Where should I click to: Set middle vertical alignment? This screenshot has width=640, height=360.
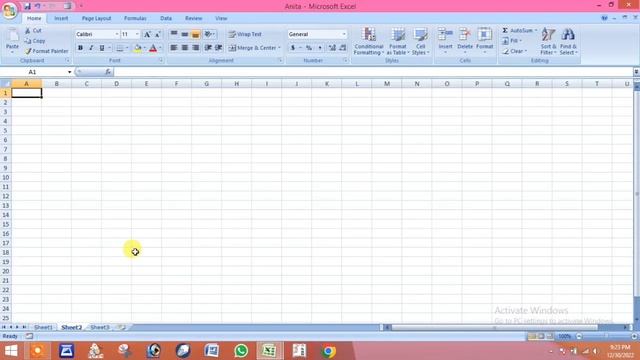pos(185,34)
